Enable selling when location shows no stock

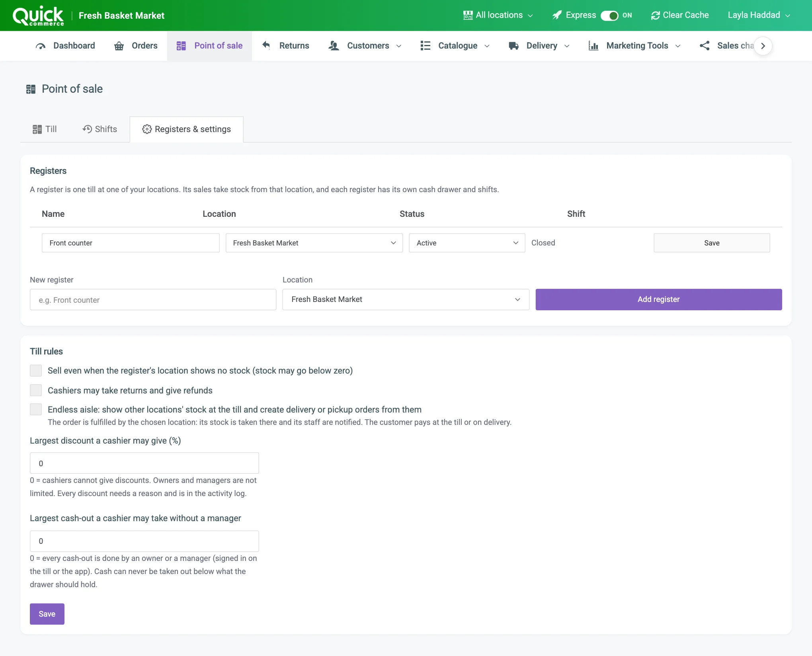pos(36,370)
